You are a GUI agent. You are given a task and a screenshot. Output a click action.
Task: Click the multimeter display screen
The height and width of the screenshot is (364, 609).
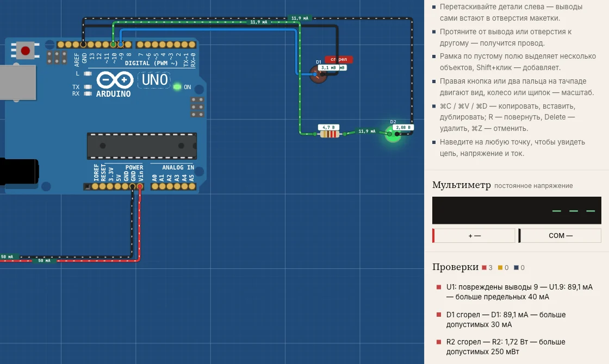(517, 210)
